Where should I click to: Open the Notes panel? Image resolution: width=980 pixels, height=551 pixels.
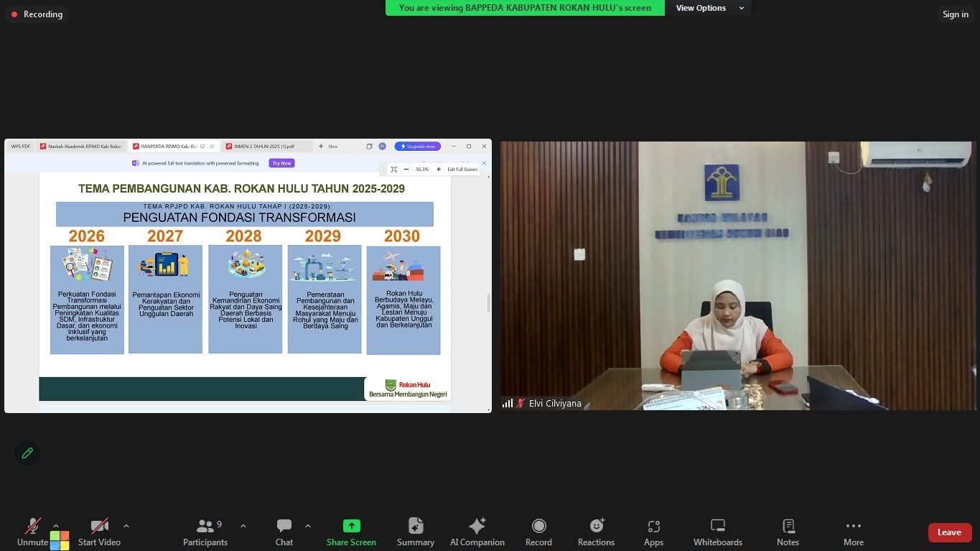click(x=788, y=532)
